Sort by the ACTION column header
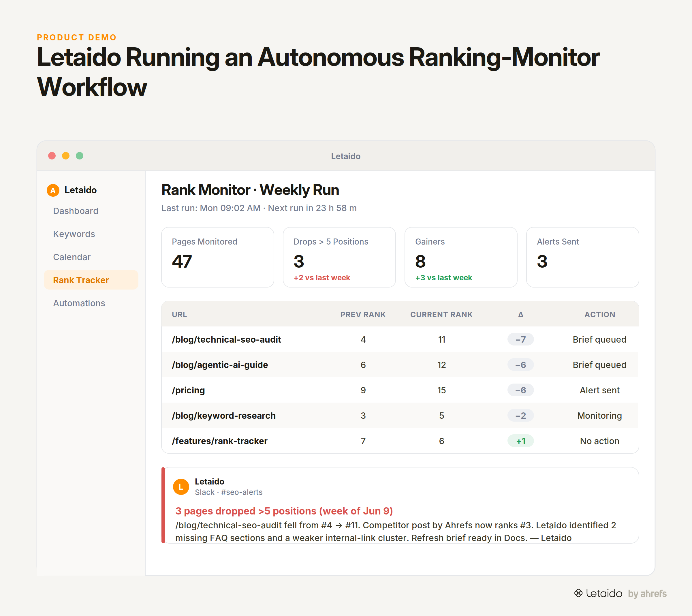This screenshot has width=692, height=616. tap(599, 315)
